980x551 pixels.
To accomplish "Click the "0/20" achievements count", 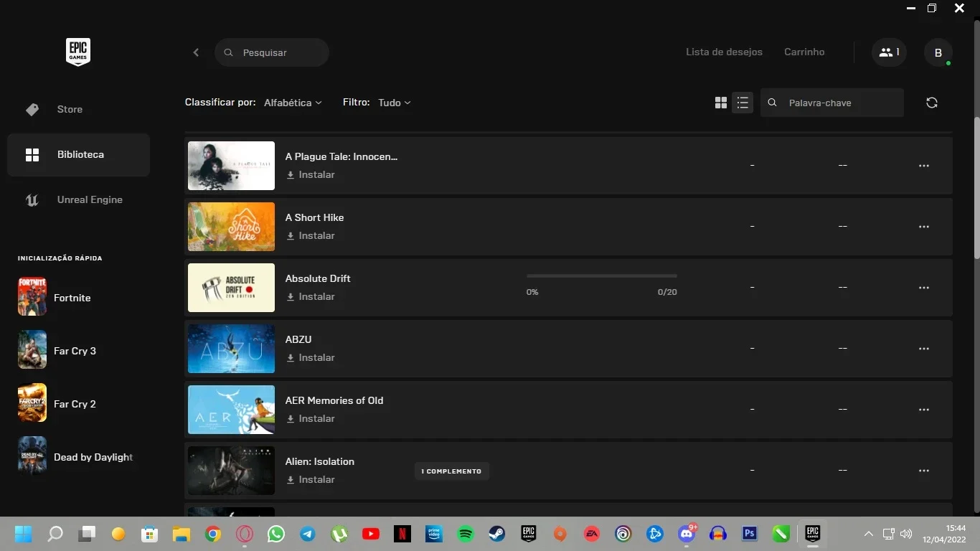I will pyautogui.click(x=667, y=292).
